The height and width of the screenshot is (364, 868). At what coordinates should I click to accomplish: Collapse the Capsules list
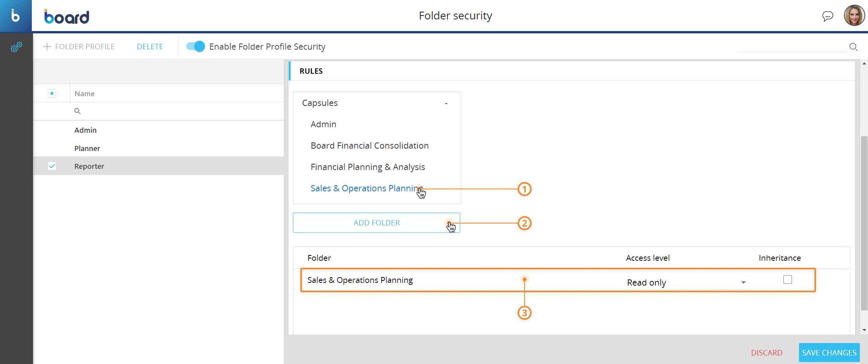click(x=446, y=103)
